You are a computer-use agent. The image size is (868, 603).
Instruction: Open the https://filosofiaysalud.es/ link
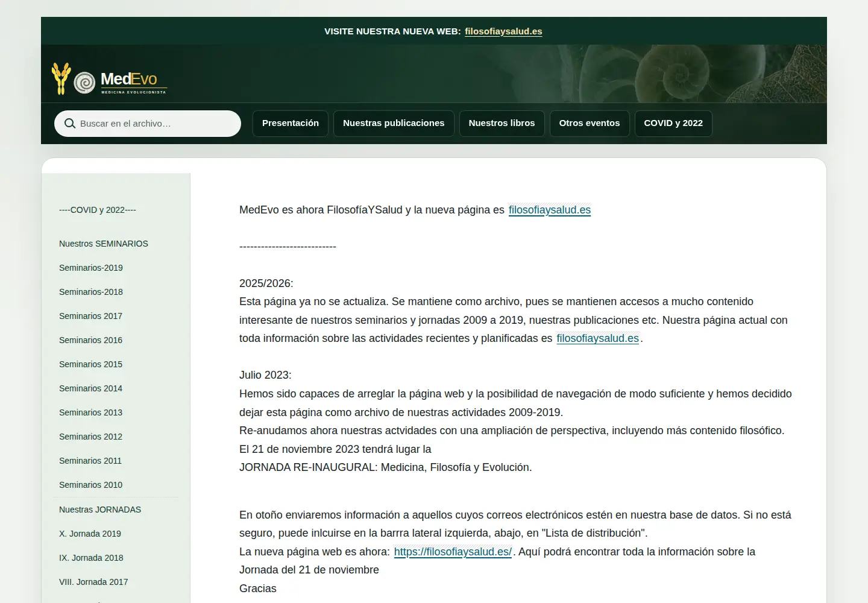point(453,552)
